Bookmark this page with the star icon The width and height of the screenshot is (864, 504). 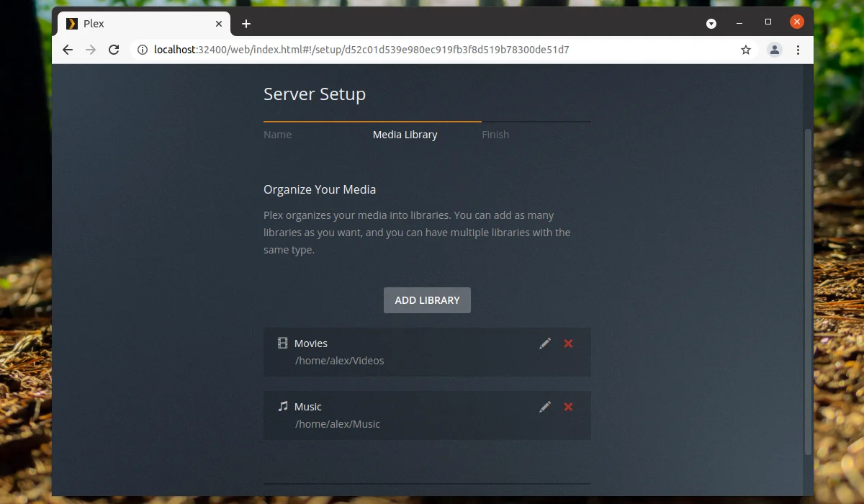[746, 50]
